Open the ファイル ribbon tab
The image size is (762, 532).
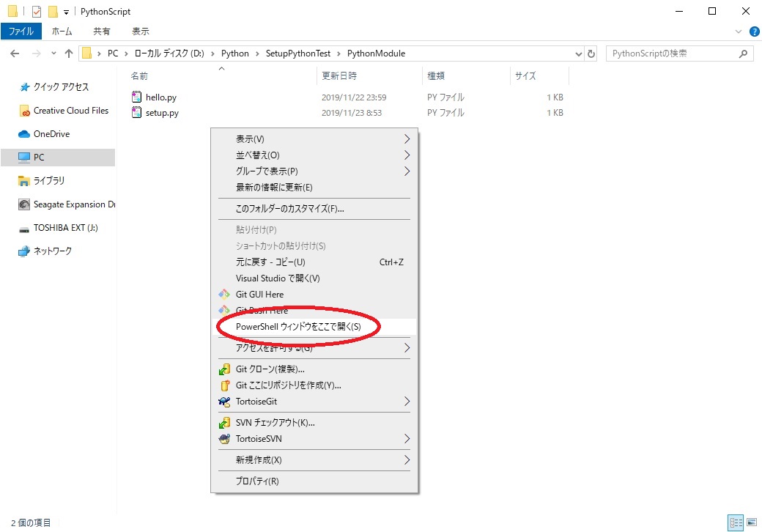pos(21,31)
